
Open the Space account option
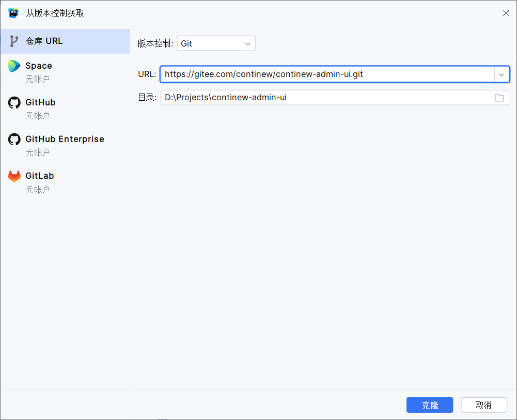[65, 72]
